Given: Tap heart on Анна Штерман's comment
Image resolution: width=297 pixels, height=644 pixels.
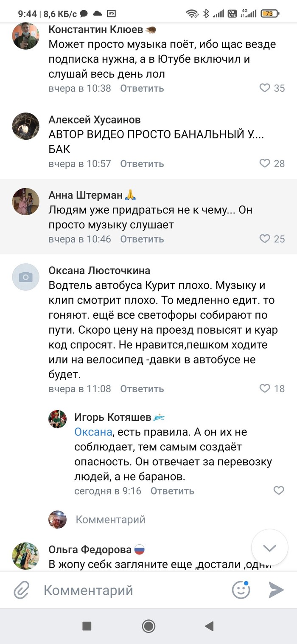Looking at the screenshot, I should [x=265, y=239].
